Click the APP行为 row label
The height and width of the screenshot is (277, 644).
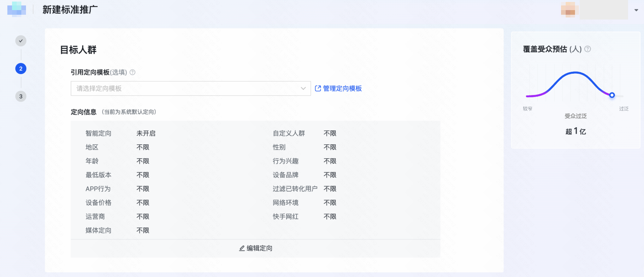(x=98, y=189)
